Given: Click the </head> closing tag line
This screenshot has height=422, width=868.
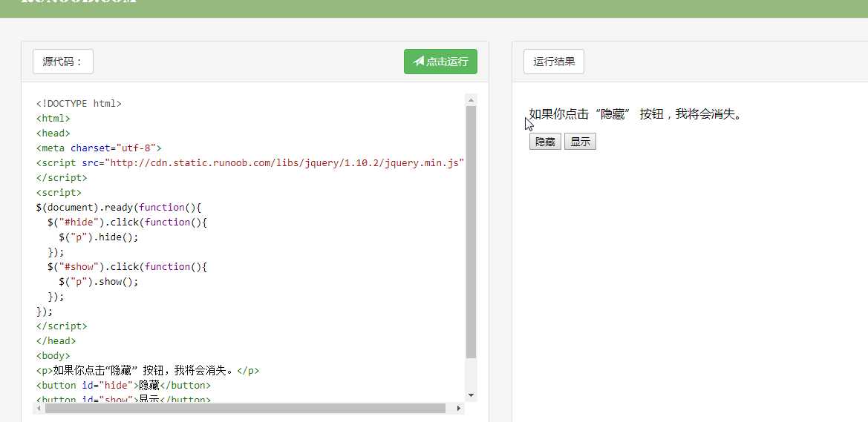Looking at the screenshot, I should (x=56, y=340).
